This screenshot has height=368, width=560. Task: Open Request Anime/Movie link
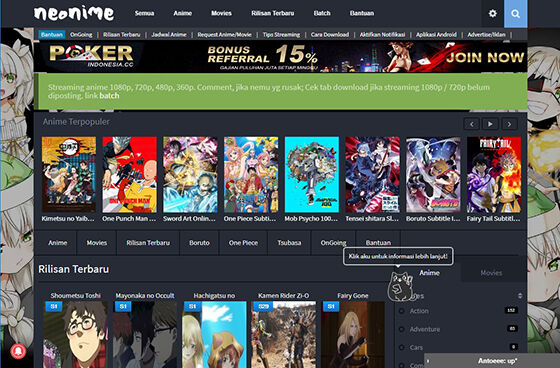coord(225,35)
